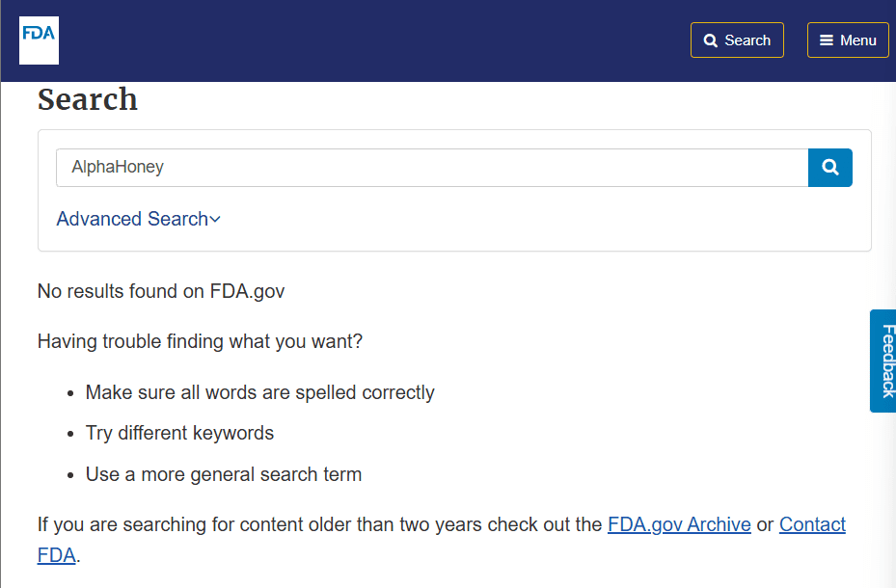Click the empty dark blue header bar

371,40
